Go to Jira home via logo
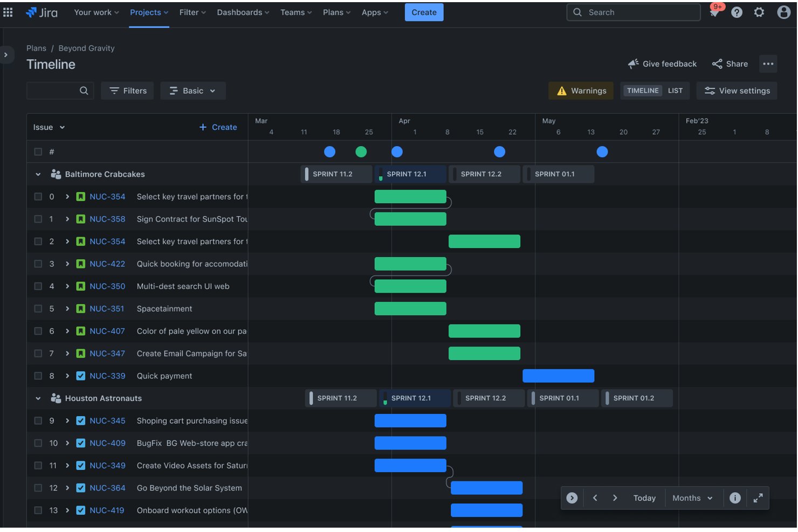Image resolution: width=798 pixels, height=532 pixels. coord(42,12)
